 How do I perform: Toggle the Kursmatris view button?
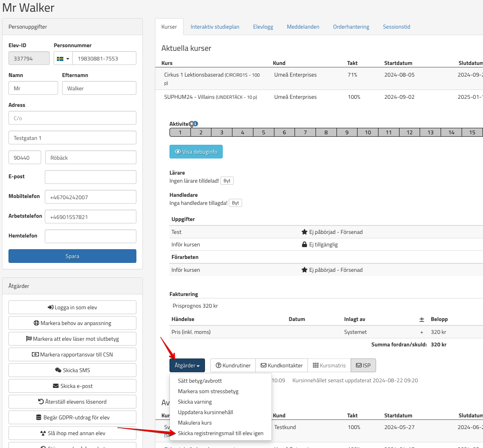click(329, 365)
